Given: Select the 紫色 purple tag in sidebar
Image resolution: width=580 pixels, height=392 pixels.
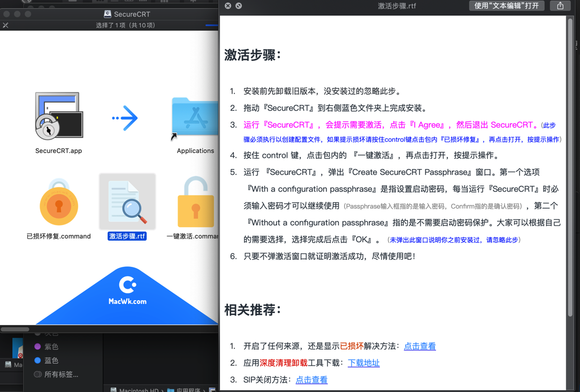Looking at the screenshot, I should (x=47, y=347).
